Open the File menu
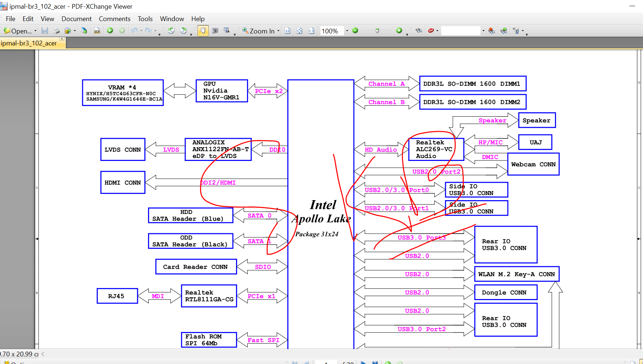This screenshot has height=364, width=643. point(11,19)
